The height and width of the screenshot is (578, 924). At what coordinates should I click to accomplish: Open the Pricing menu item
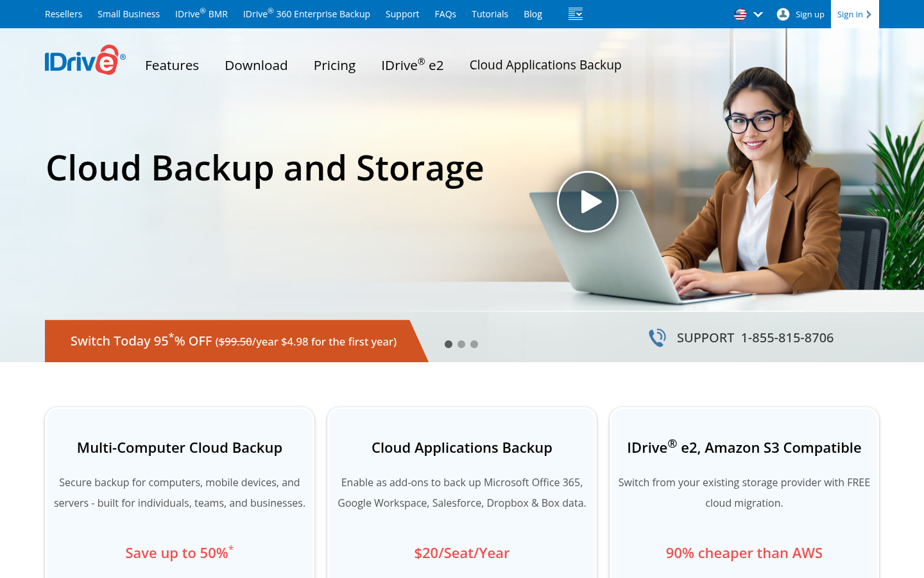coord(334,66)
